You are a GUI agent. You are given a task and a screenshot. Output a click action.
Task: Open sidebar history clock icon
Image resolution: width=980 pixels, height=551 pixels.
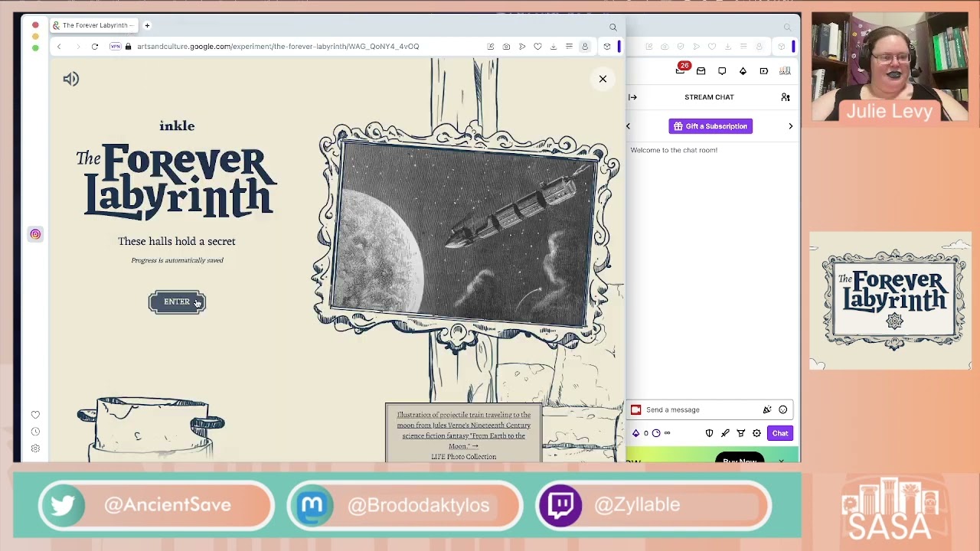click(35, 432)
